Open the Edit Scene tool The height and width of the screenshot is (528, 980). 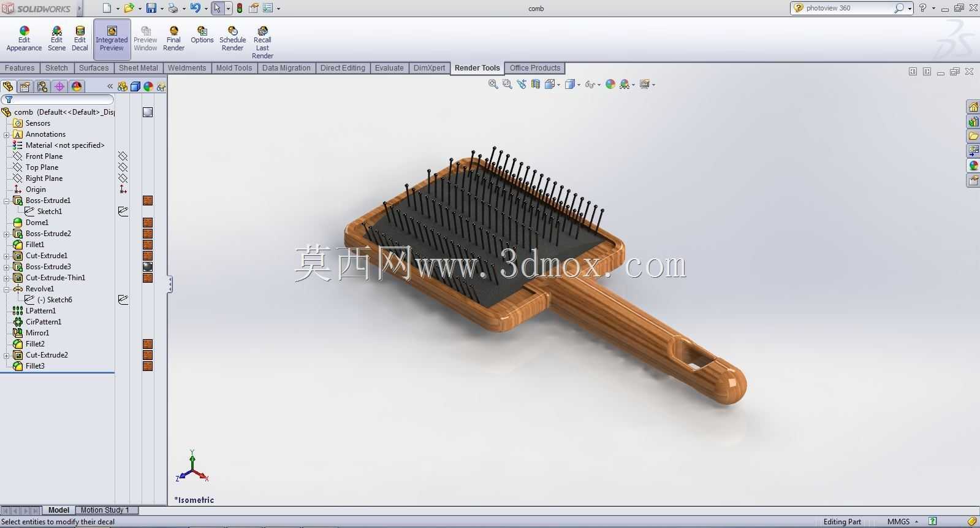point(56,39)
